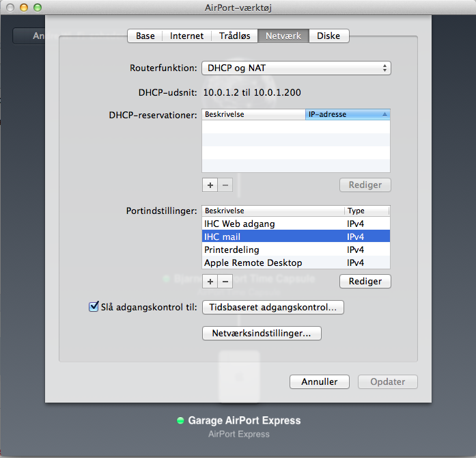Switch to the Base tab
The width and height of the screenshot is (476, 458).
(145, 36)
